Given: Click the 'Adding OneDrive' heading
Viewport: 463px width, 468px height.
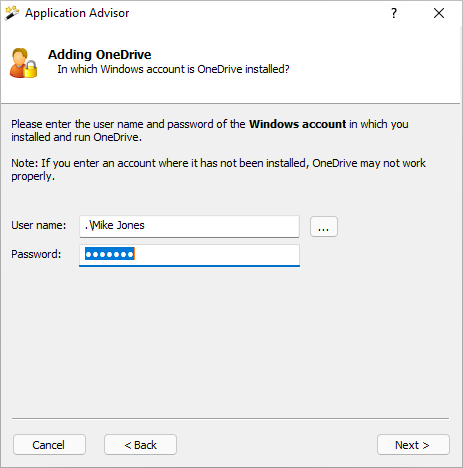Looking at the screenshot, I should click(100, 54).
